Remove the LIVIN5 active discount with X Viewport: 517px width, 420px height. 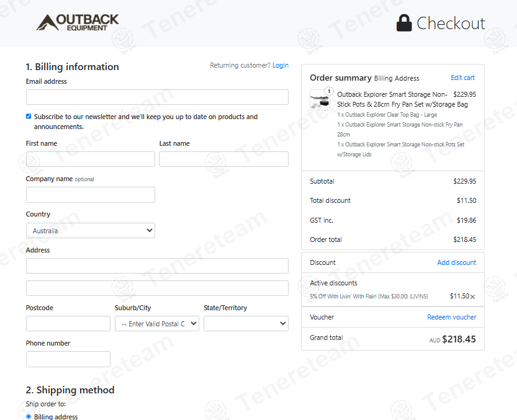472,297
